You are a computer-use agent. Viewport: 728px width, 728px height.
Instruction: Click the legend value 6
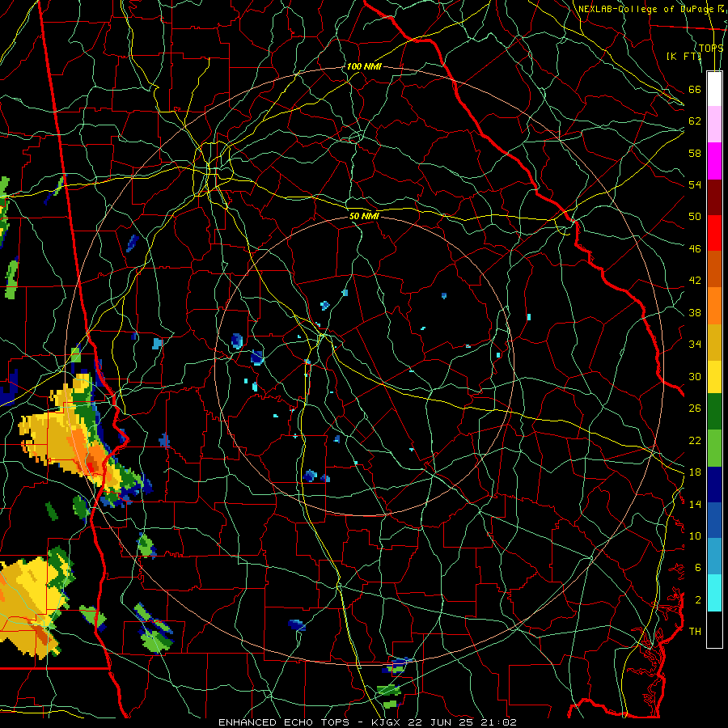click(x=697, y=567)
